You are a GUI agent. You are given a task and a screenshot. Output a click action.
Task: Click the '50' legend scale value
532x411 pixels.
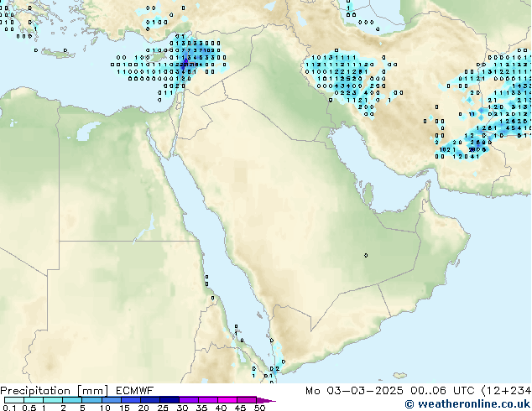tap(259, 408)
